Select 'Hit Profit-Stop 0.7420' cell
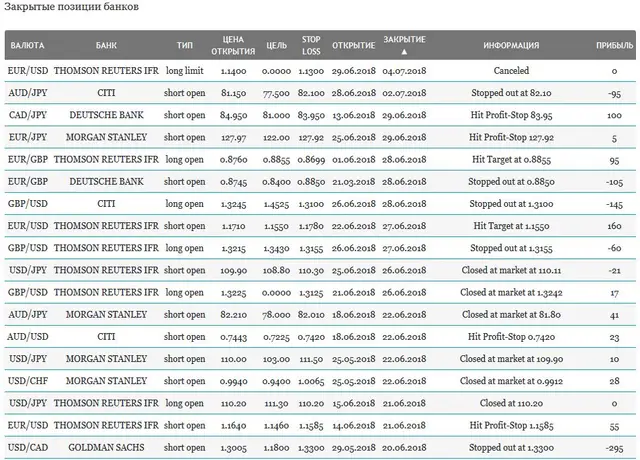 tap(511, 336)
